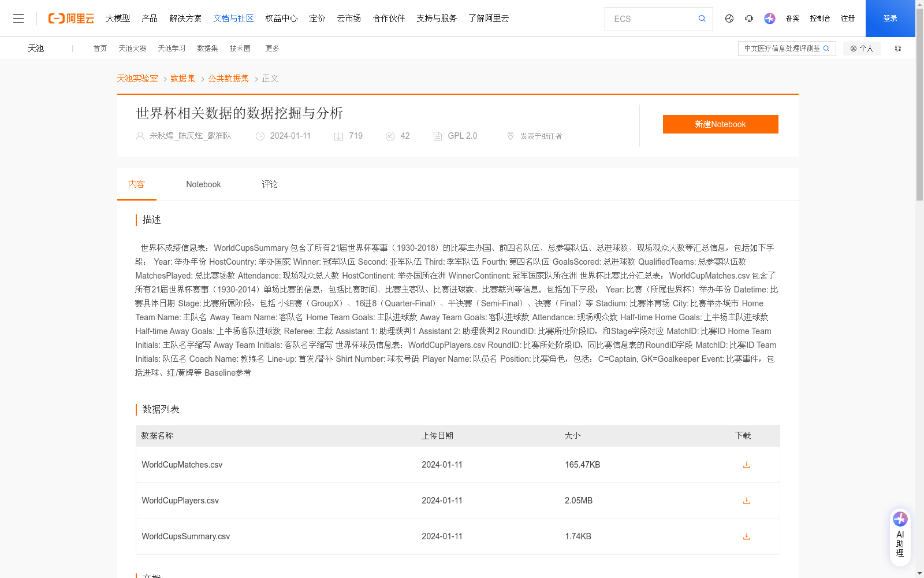Click the 注册 register link
Image resolution: width=924 pixels, height=578 pixels.
tap(848, 18)
